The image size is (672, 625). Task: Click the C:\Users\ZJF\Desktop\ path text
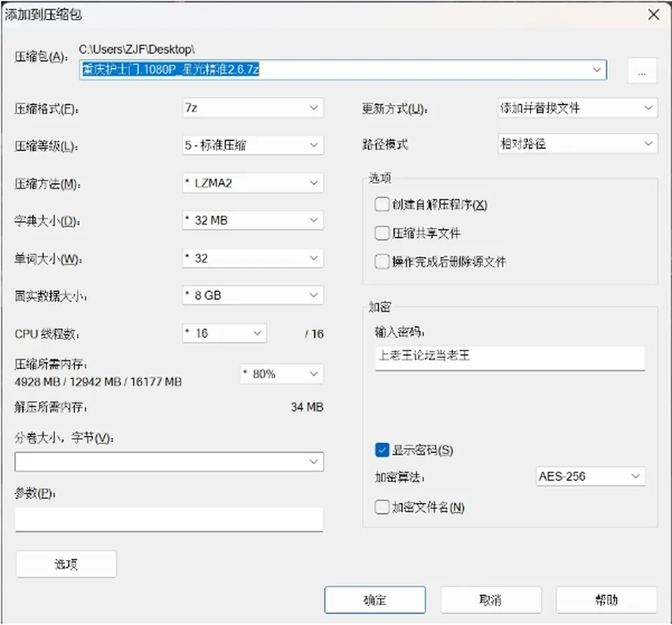(136, 49)
